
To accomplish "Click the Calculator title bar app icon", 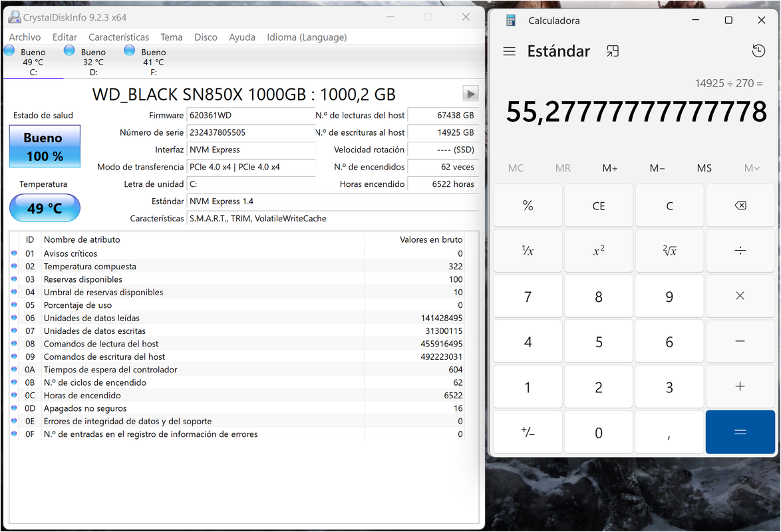I will tap(510, 21).
